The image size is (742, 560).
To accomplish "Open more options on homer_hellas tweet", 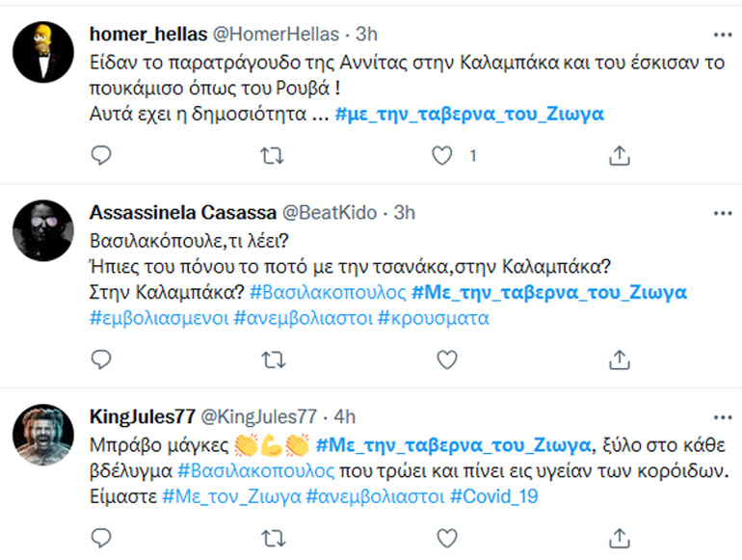I will click(x=722, y=34).
